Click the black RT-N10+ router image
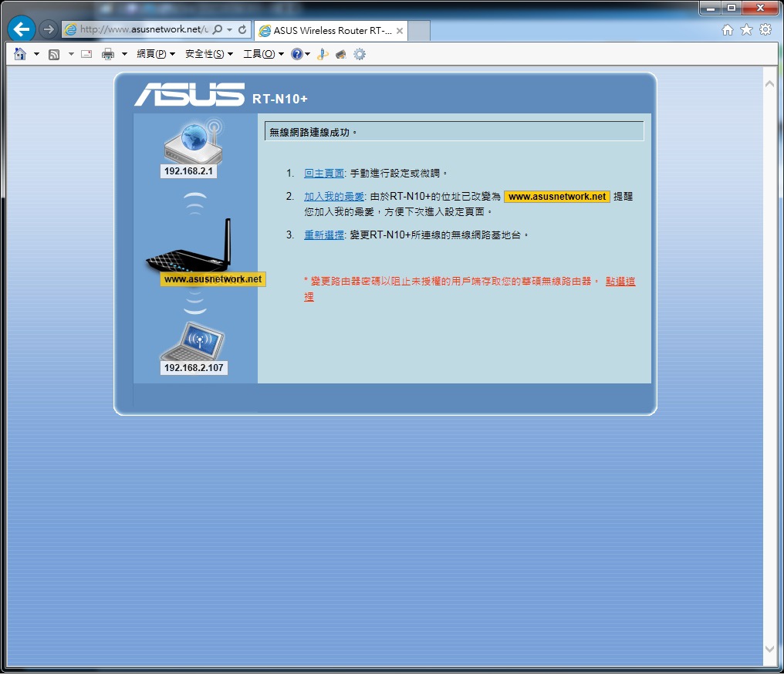The image size is (784, 675). tap(189, 246)
